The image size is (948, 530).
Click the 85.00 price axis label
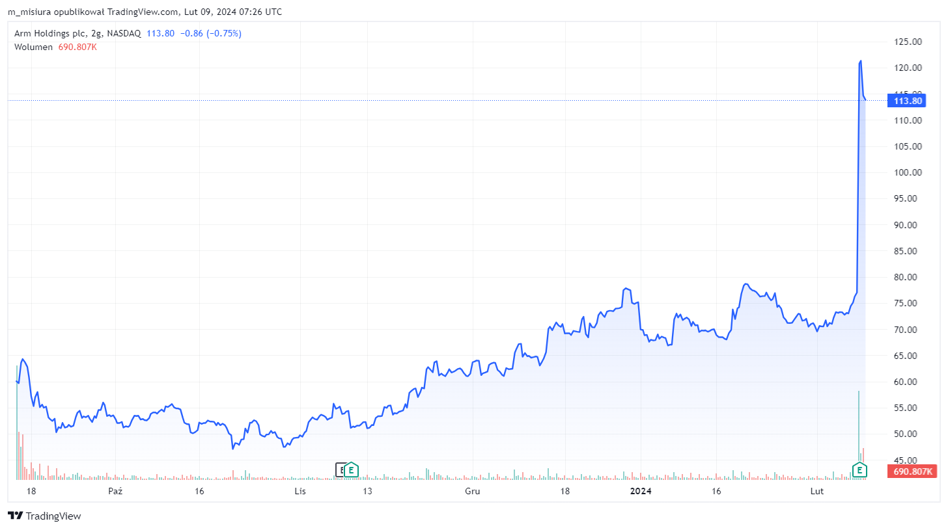(x=907, y=251)
